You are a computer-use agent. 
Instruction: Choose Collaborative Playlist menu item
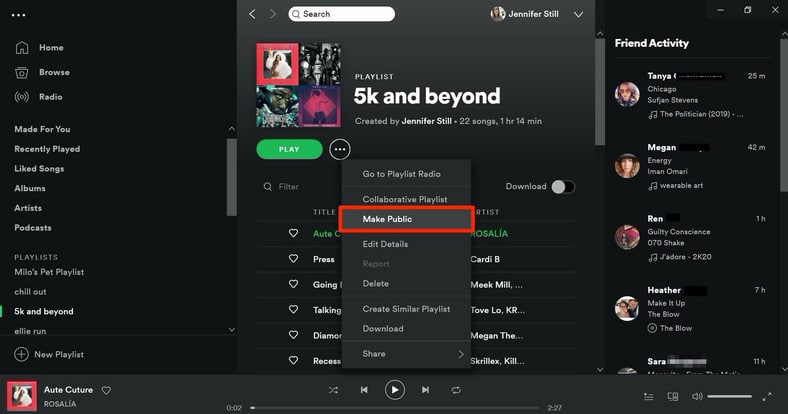coord(406,199)
